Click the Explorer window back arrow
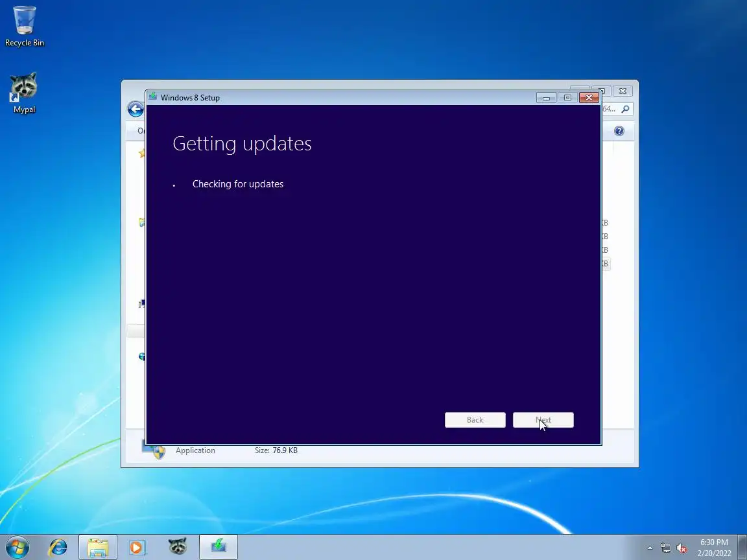The height and width of the screenshot is (560, 747). pyautogui.click(x=136, y=109)
